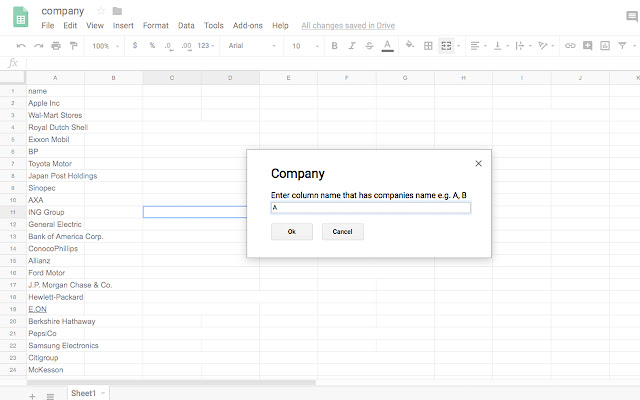Add a new sheet with plus icon
The width and height of the screenshot is (640, 400).
32,396
